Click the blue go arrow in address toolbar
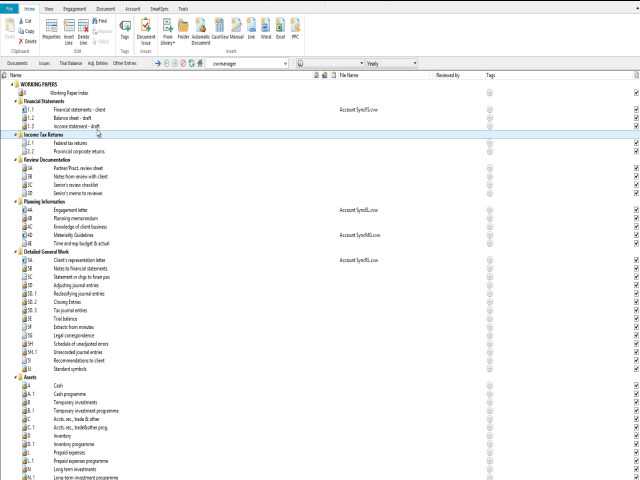Screen dimensions: 640x480 coord(158,63)
